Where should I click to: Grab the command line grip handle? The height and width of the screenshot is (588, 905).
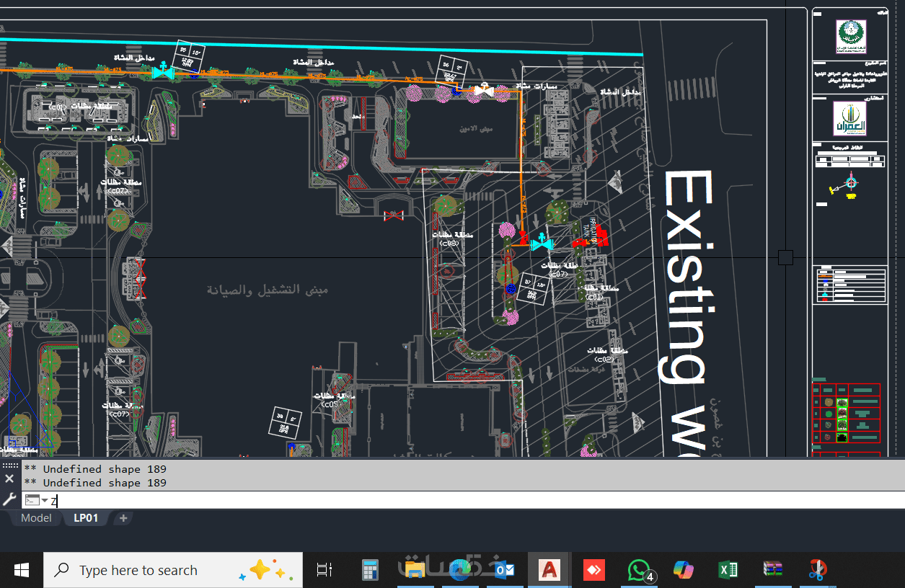point(9,465)
